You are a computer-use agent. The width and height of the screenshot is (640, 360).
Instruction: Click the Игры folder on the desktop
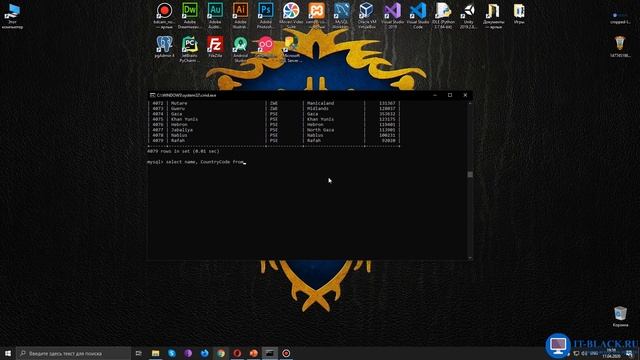[519, 13]
